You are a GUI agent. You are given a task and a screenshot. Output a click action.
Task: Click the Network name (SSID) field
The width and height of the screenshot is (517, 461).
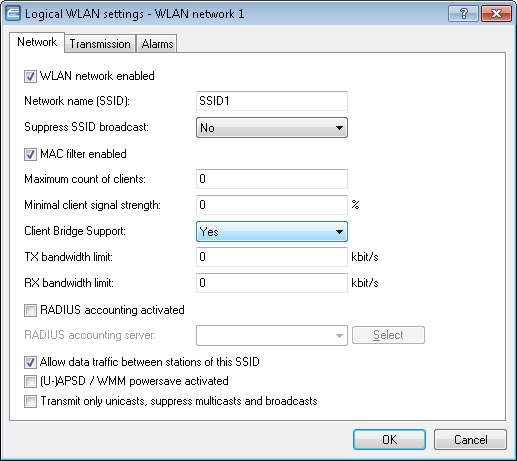tap(272, 101)
